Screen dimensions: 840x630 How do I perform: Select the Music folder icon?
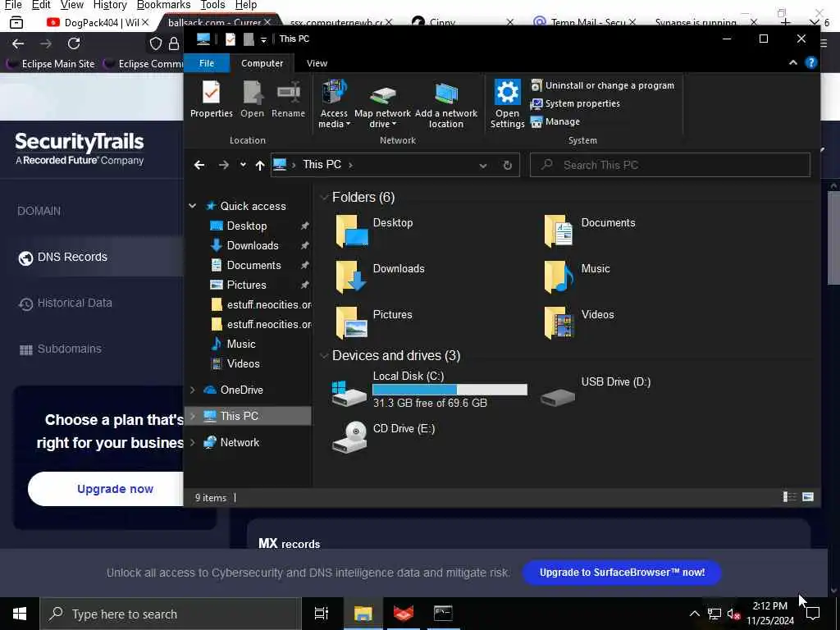(559, 277)
